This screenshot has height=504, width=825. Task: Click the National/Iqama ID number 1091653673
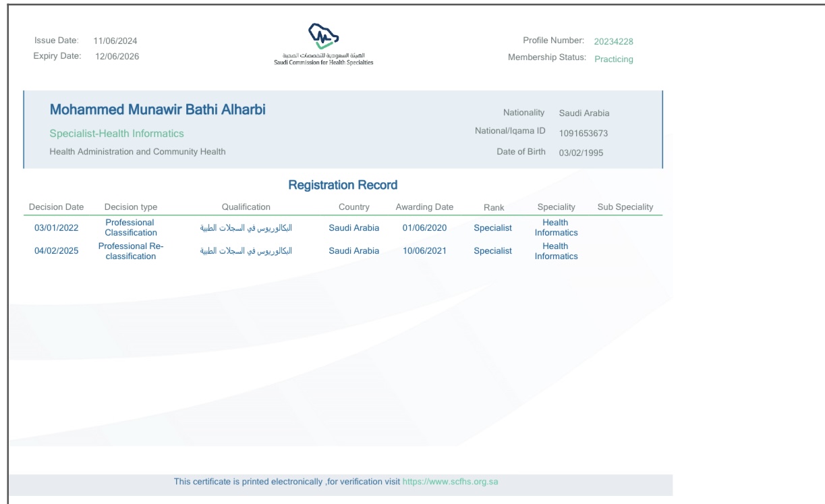(x=584, y=134)
